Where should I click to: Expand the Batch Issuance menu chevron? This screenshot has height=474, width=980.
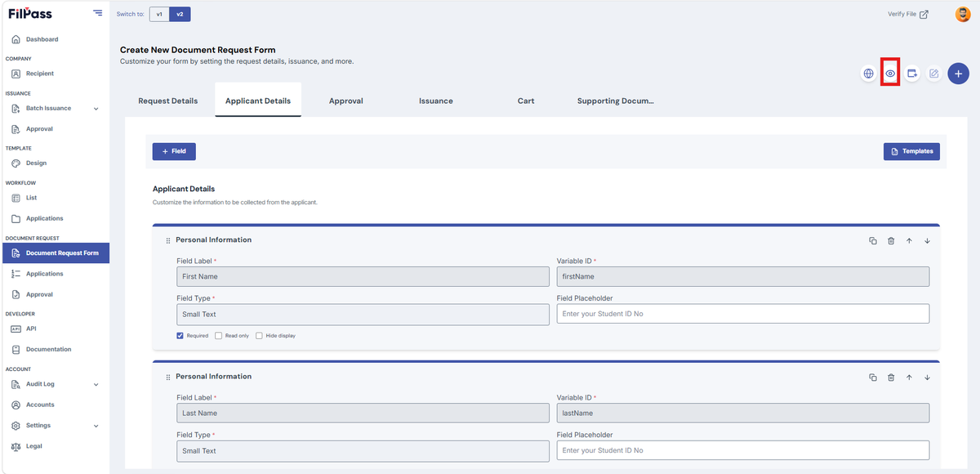coord(96,109)
